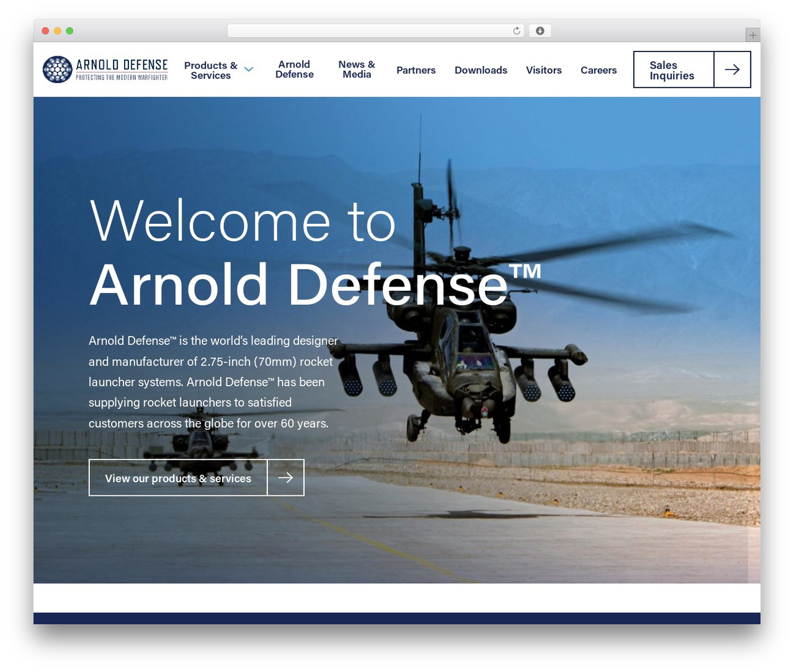Expand the Products & Services chevron

click(x=249, y=69)
